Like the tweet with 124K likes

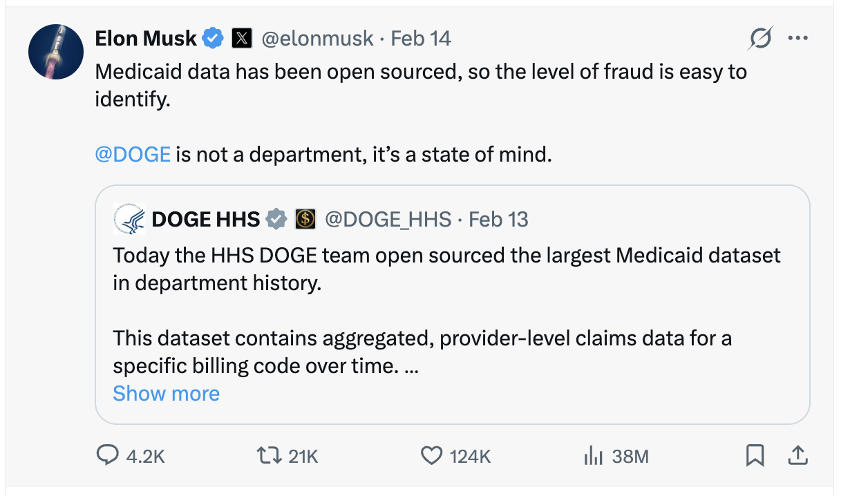pyautogui.click(x=431, y=455)
